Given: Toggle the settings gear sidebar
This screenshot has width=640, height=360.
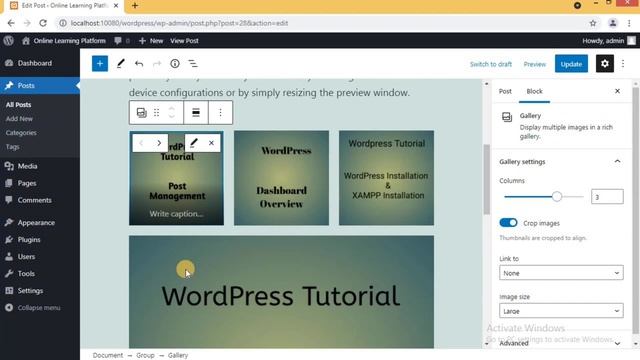Looking at the screenshot, I should click(x=604, y=64).
